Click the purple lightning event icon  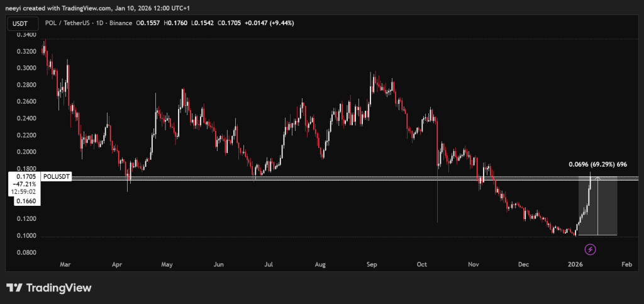tap(591, 250)
